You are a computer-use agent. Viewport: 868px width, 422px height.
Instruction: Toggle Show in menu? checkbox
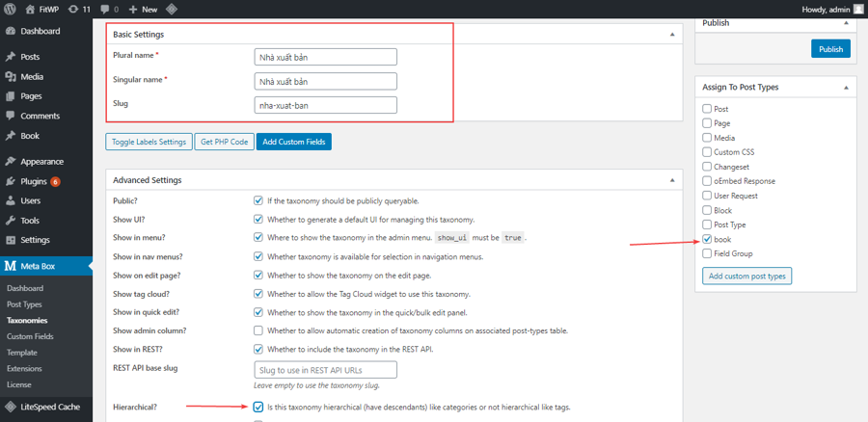[258, 237]
